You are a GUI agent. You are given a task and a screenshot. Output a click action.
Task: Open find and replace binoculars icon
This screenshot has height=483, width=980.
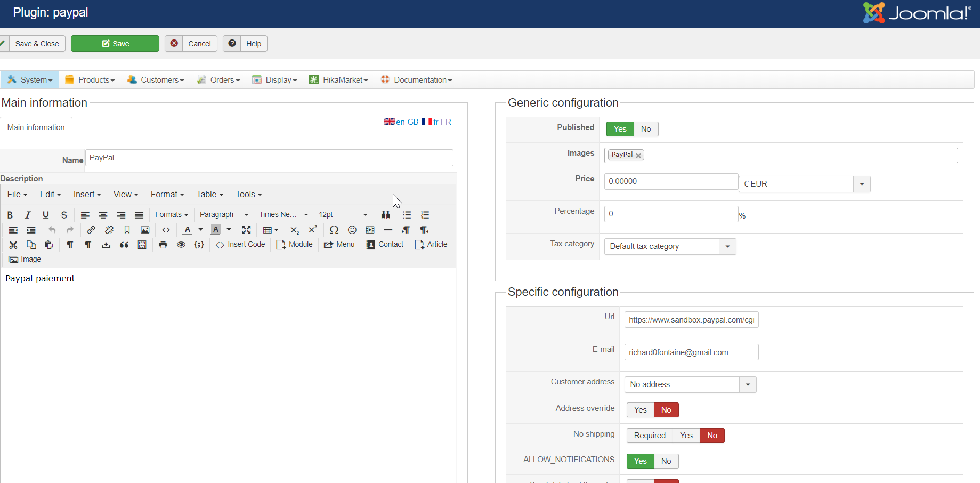(386, 215)
